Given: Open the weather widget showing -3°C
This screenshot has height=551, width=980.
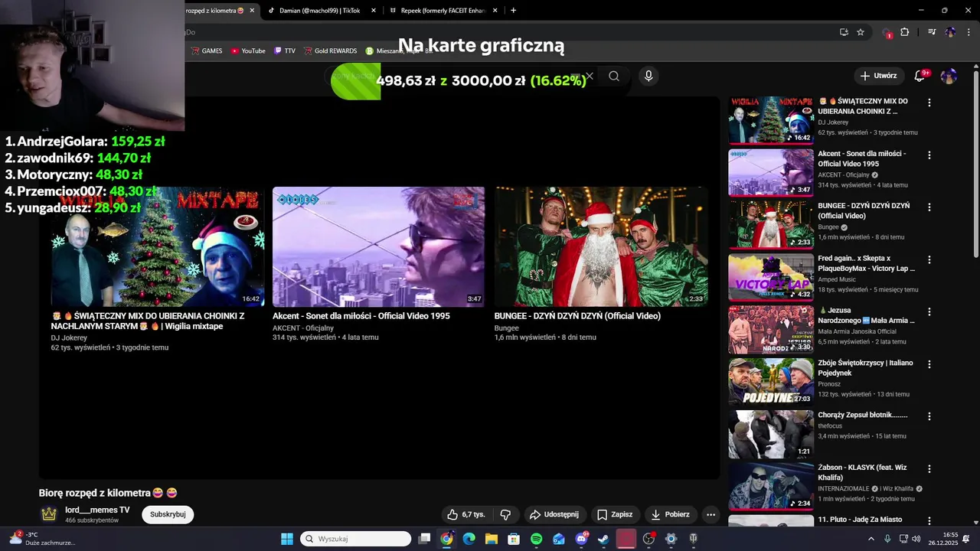Looking at the screenshot, I should pyautogui.click(x=42, y=539).
